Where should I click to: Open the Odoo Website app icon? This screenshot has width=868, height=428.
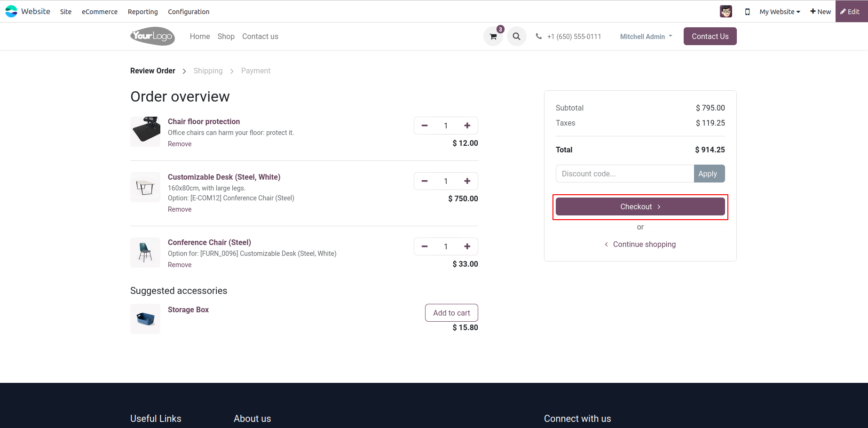pos(11,11)
